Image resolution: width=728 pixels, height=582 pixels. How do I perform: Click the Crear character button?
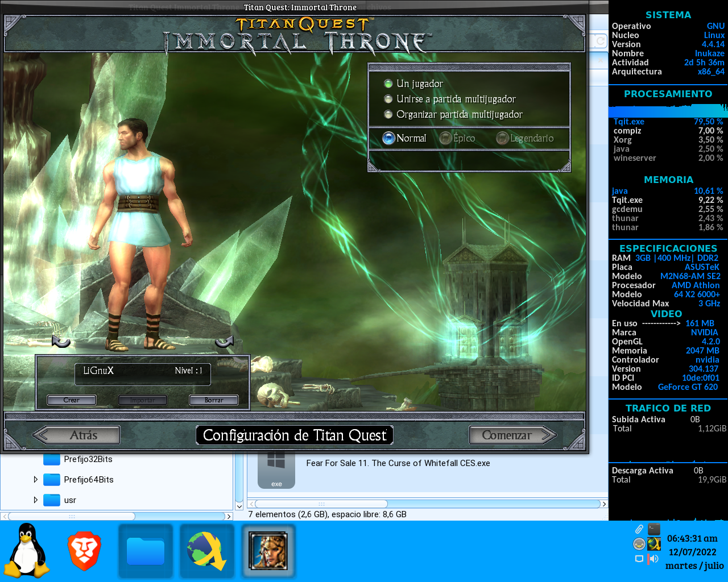point(72,400)
